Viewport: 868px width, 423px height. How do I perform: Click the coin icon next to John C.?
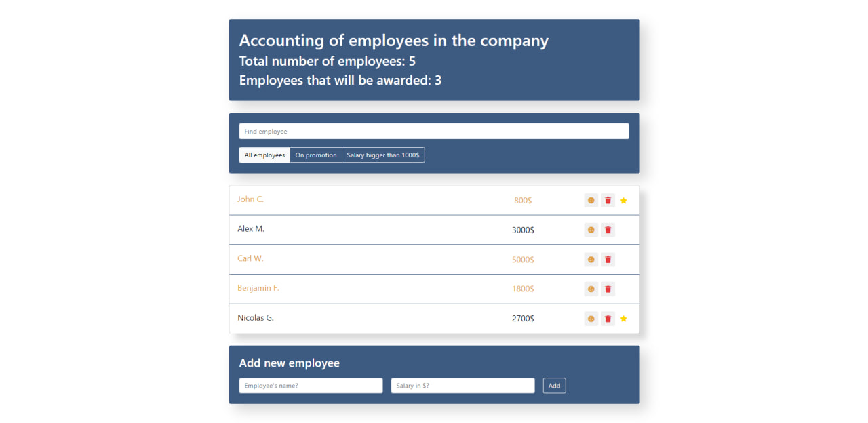coord(591,200)
